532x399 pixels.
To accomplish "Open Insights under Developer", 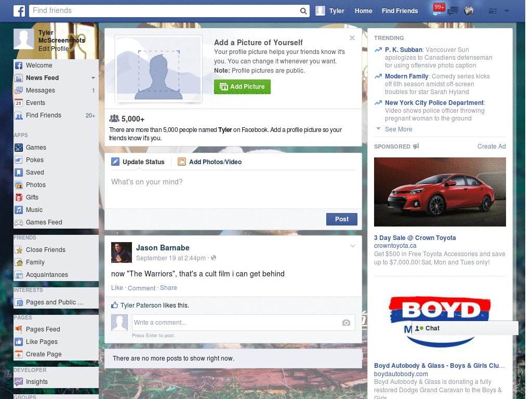I will (56, 382).
